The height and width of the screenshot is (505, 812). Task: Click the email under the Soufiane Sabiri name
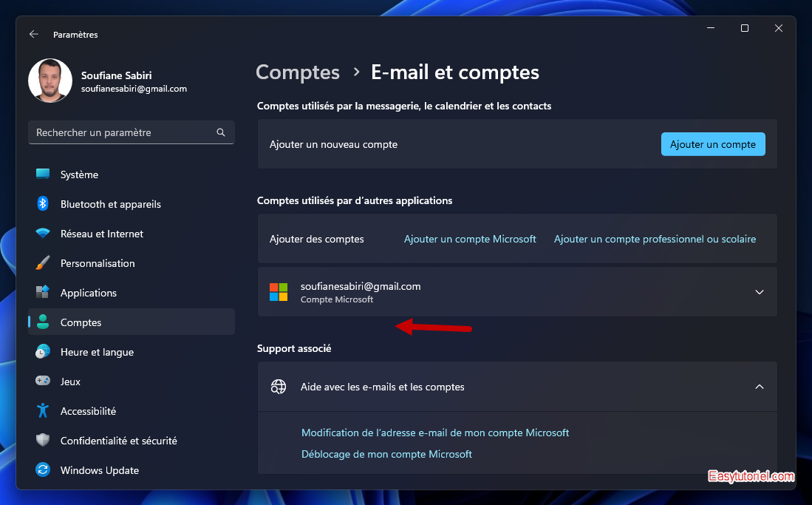coord(134,89)
